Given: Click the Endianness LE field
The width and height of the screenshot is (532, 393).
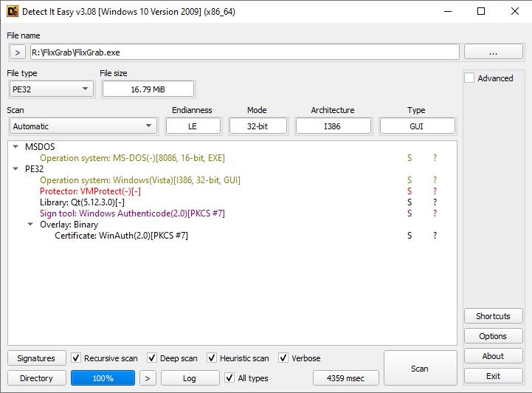Looking at the screenshot, I should [193, 126].
